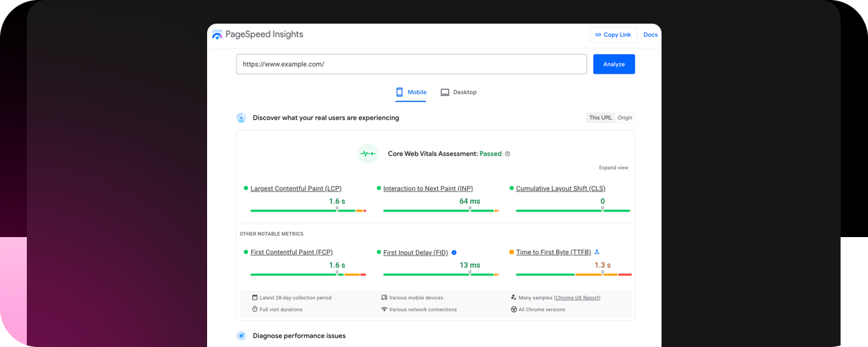Viewport: 868px width, 347px height.
Task: Click the Diagnose performance issues heading
Action: point(299,335)
